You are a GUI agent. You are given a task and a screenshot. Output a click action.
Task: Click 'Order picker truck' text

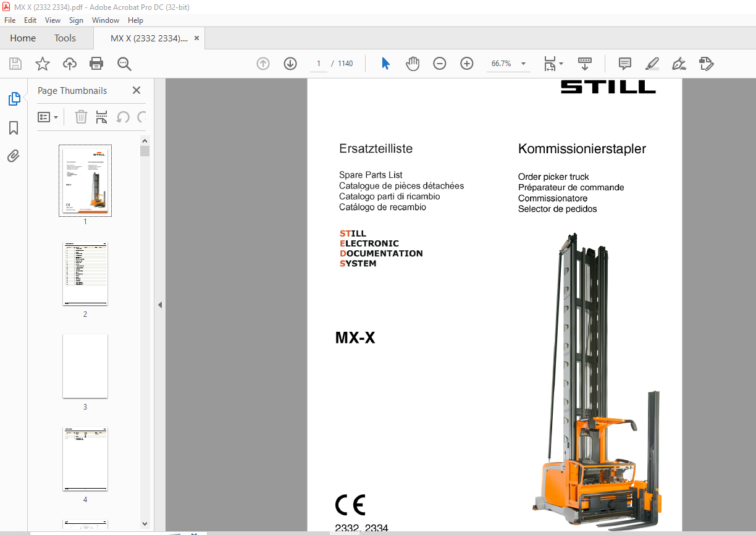(553, 177)
